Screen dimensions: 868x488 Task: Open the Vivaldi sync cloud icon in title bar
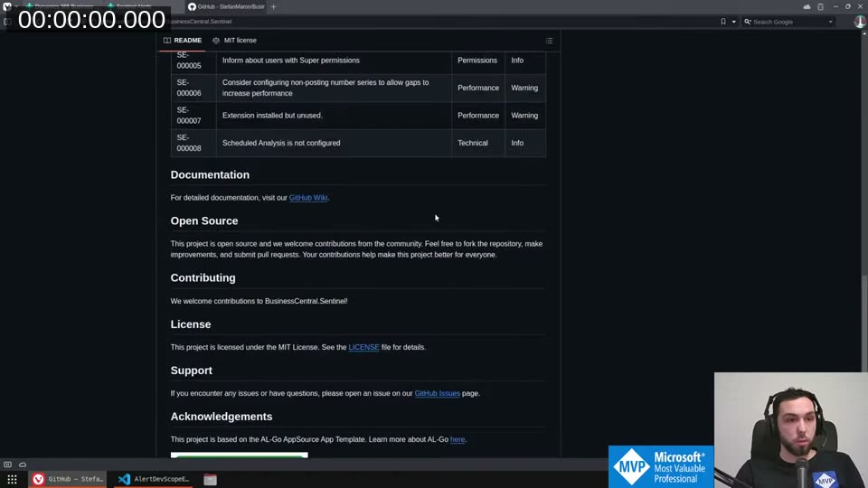pos(807,6)
